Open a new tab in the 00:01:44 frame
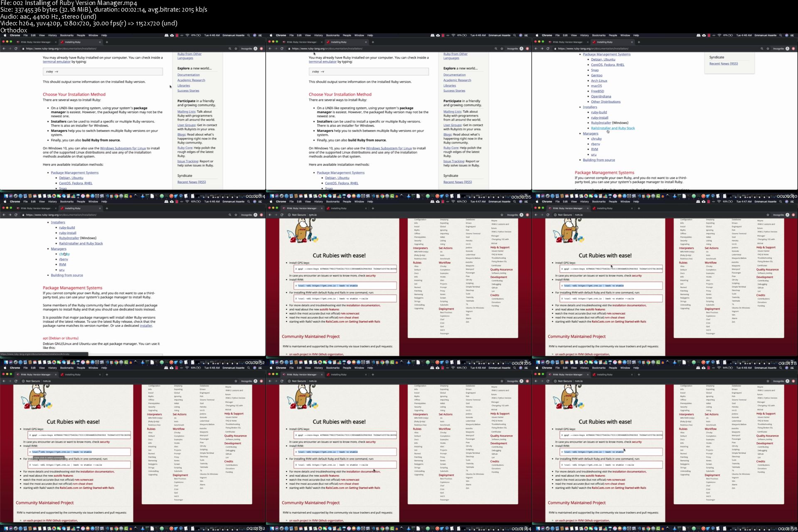 pyautogui.click(x=373, y=374)
